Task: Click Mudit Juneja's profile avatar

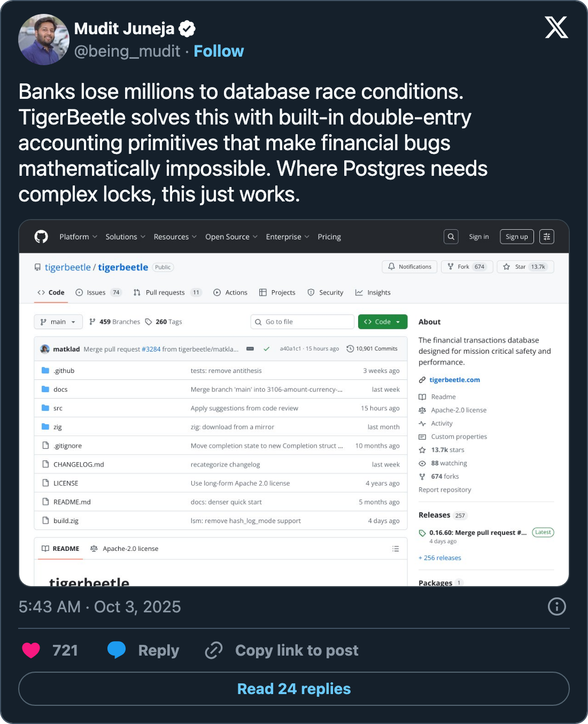Action: pyautogui.click(x=44, y=40)
